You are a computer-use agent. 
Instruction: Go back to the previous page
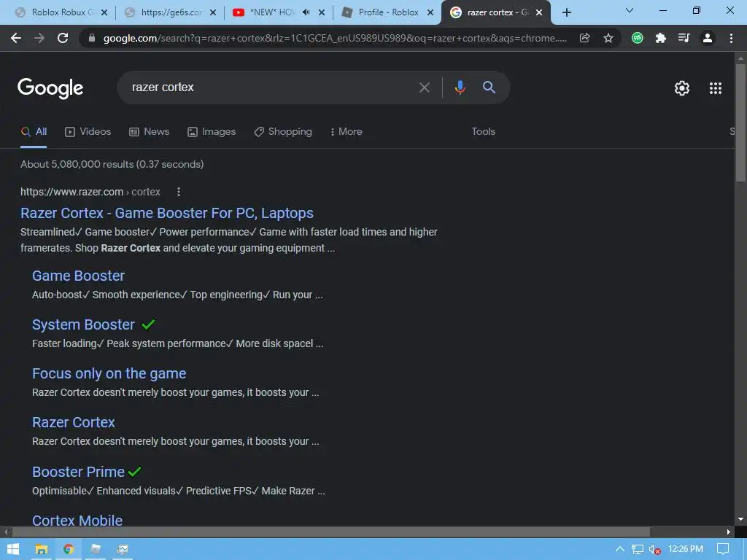16,38
